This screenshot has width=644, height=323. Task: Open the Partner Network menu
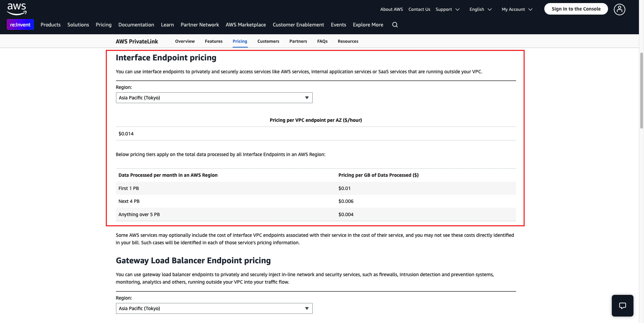200,25
